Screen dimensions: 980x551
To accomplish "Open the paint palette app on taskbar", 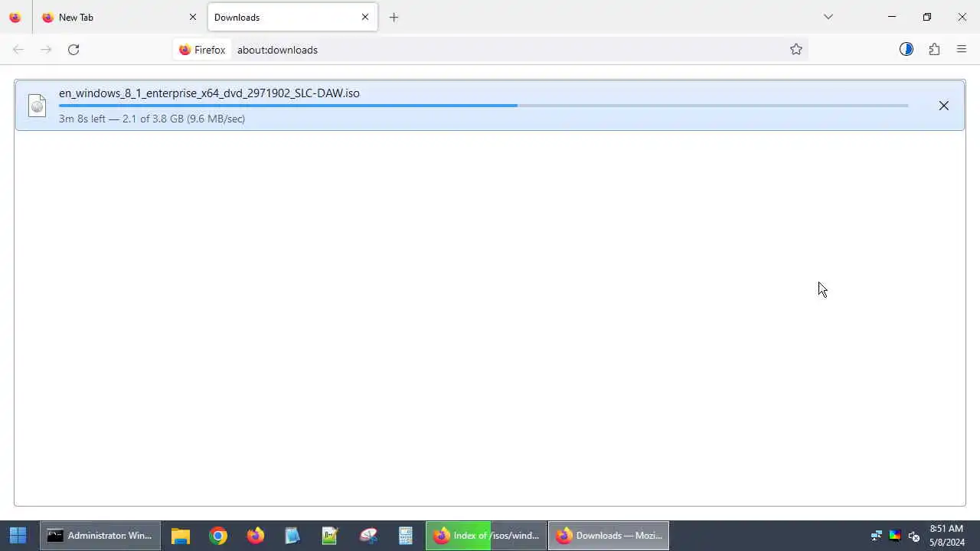I will coord(368,536).
